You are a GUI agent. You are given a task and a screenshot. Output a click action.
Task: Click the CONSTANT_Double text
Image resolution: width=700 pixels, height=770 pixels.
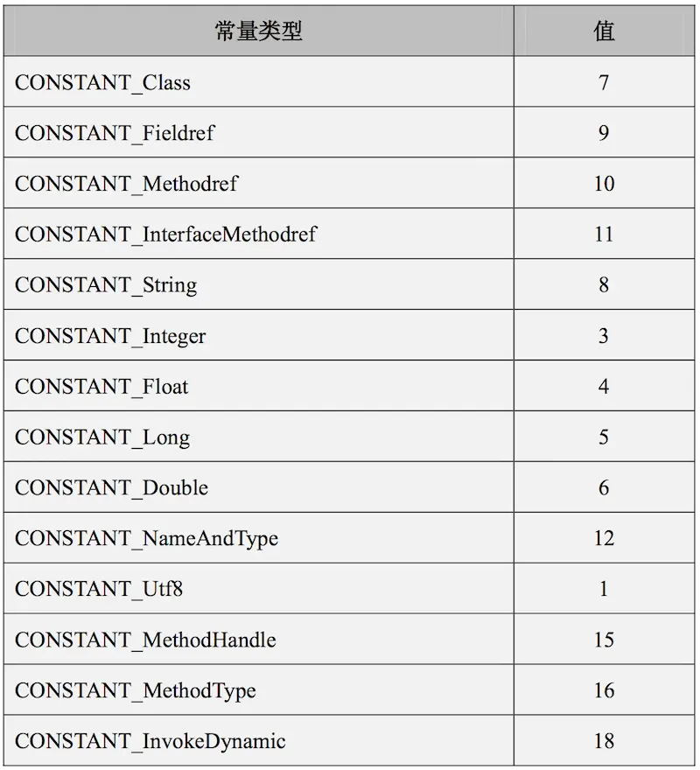tap(111, 487)
